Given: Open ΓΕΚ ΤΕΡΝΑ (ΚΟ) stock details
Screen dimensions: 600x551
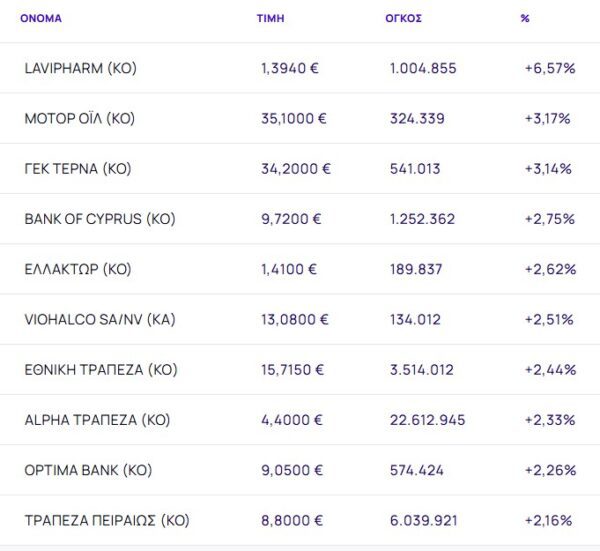Looking at the screenshot, I should 75,168.
